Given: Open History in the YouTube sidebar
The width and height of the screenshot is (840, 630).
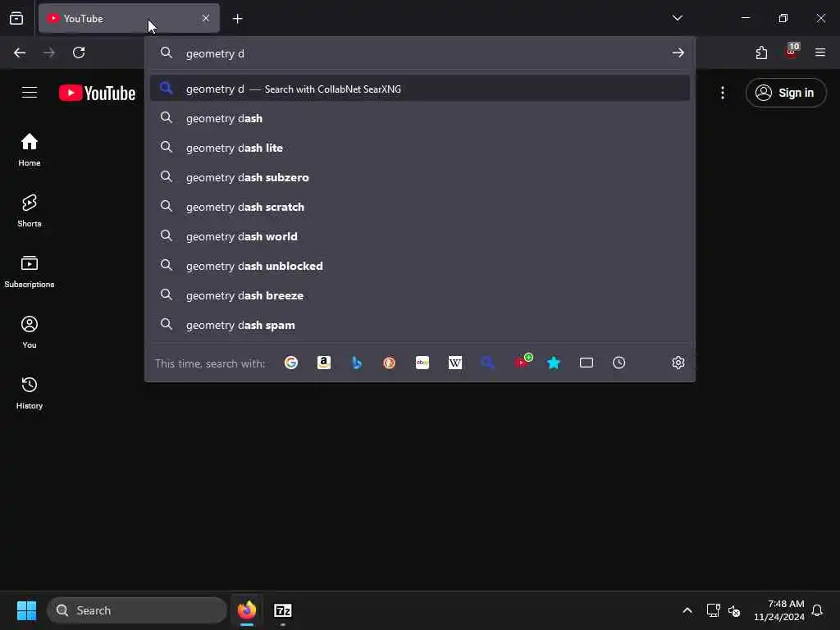Looking at the screenshot, I should 30,393.
